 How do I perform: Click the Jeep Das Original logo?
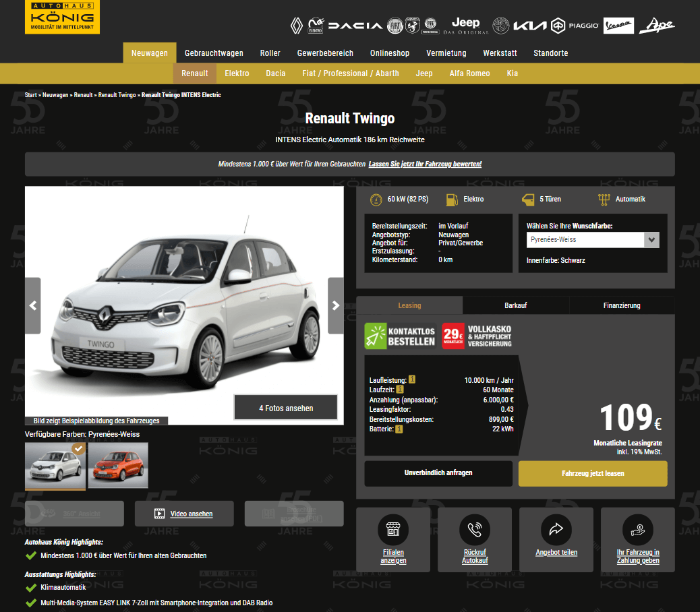pyautogui.click(x=465, y=26)
